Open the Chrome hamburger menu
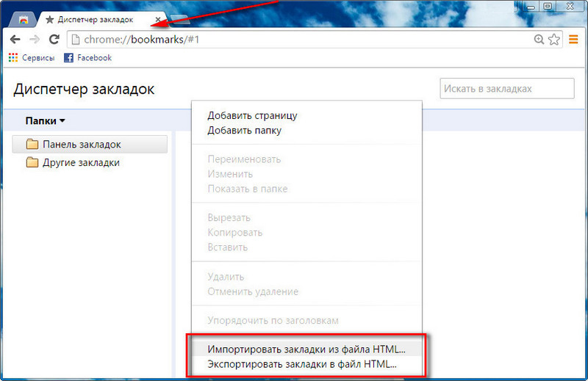Viewport: 588px width, 381px height. [574, 40]
